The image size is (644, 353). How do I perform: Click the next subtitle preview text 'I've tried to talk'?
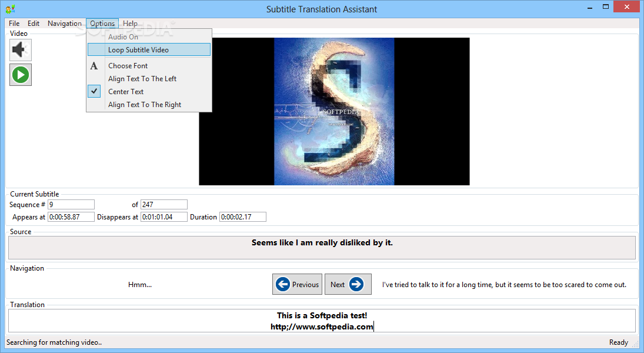pyautogui.click(x=505, y=285)
